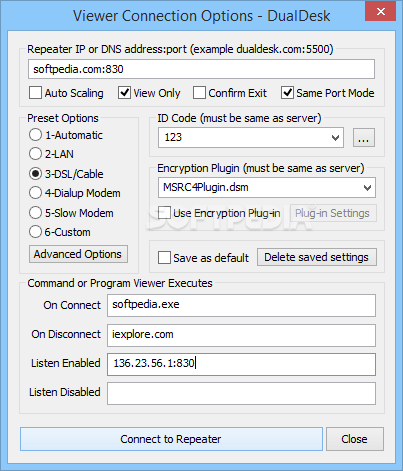Disable Same Port Mode checkbox
403x471 pixels.
287,93
